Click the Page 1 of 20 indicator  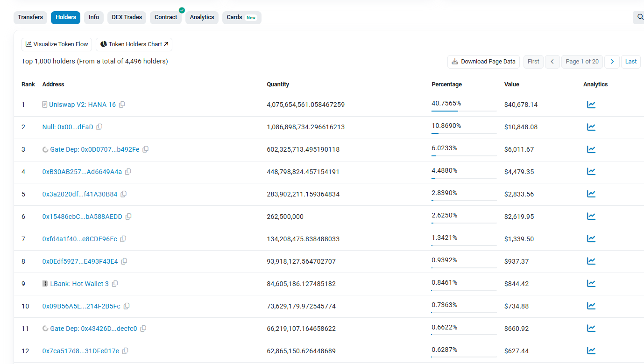[582, 62]
